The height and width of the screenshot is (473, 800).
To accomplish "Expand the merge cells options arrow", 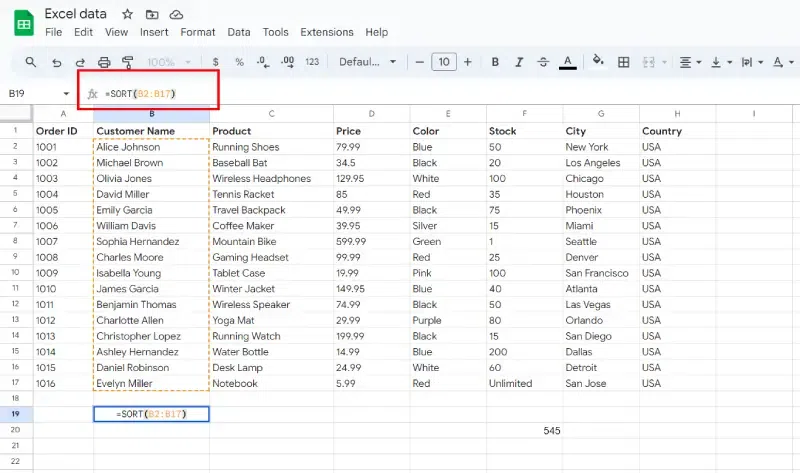I will (x=664, y=62).
